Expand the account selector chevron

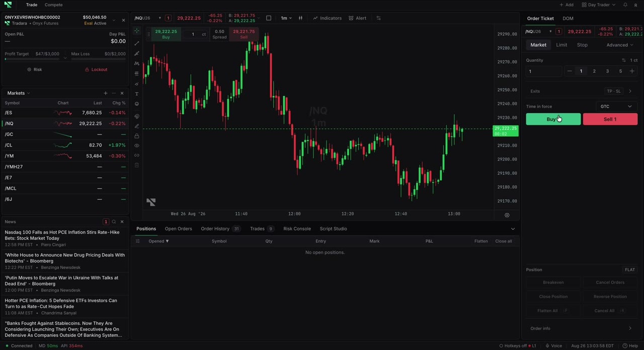click(x=114, y=21)
